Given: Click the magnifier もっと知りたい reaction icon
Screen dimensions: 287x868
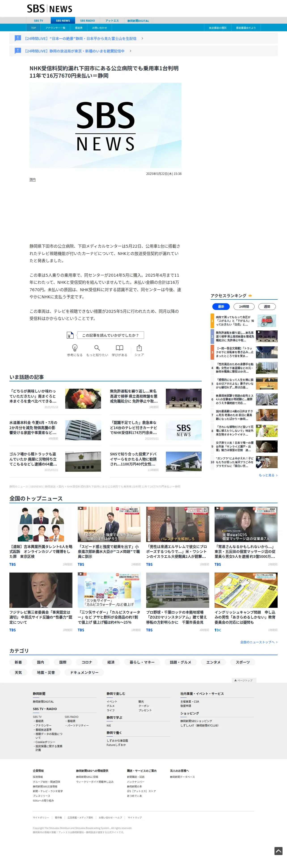Looking at the screenshot, I should coord(97,347).
